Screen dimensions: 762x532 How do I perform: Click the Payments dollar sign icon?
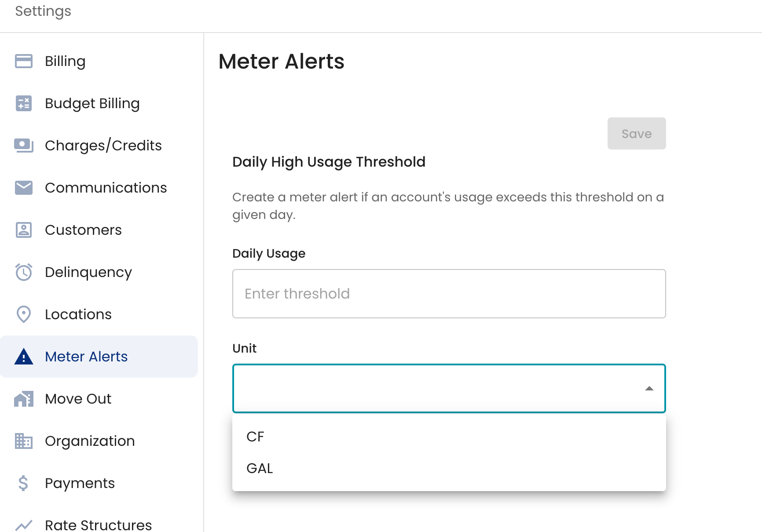[x=24, y=483]
